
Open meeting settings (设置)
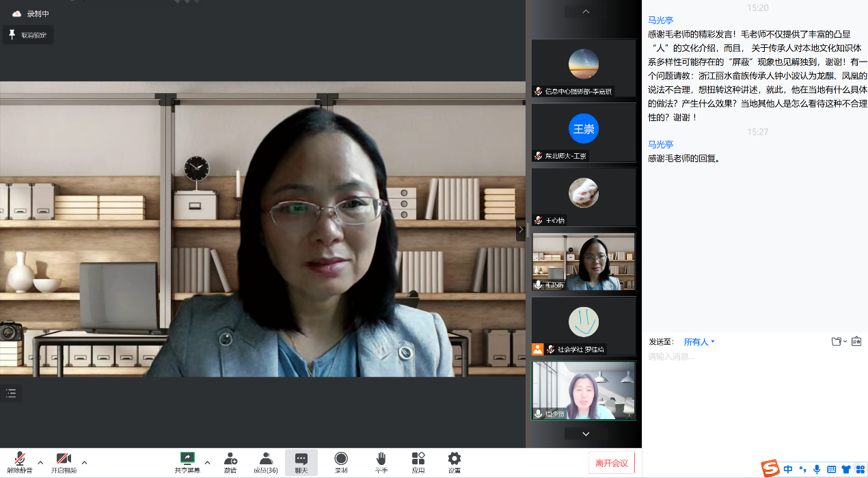[x=455, y=462]
